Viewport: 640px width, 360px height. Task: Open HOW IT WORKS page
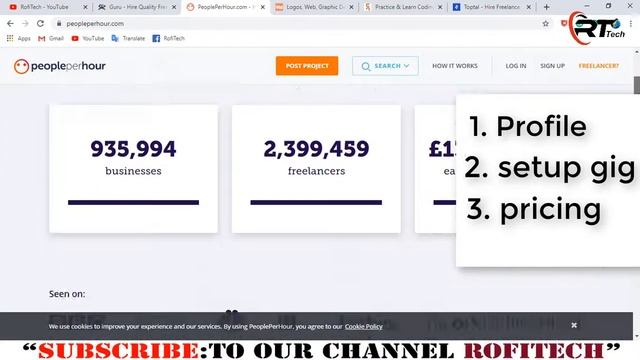[455, 66]
